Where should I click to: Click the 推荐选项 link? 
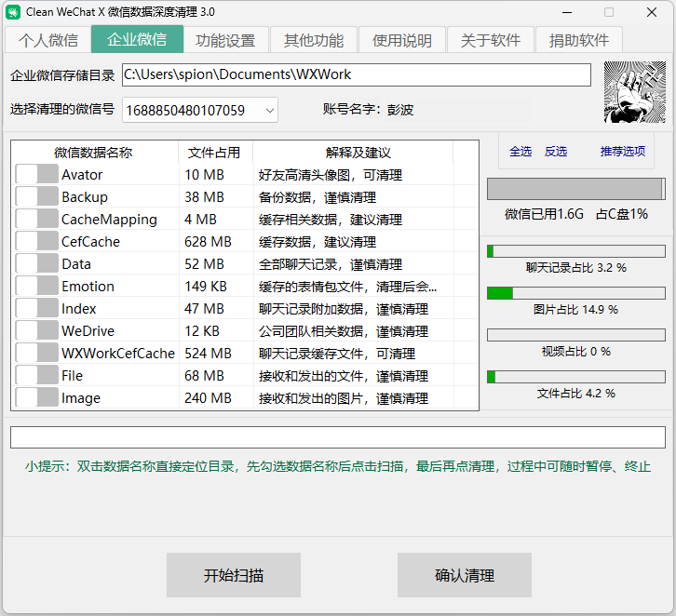[x=623, y=151]
